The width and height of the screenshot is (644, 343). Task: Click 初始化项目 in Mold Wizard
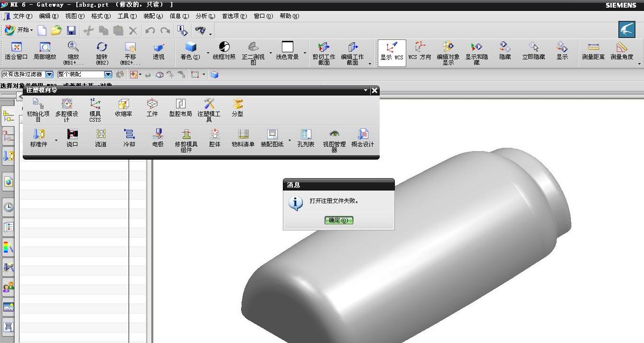click(38, 110)
